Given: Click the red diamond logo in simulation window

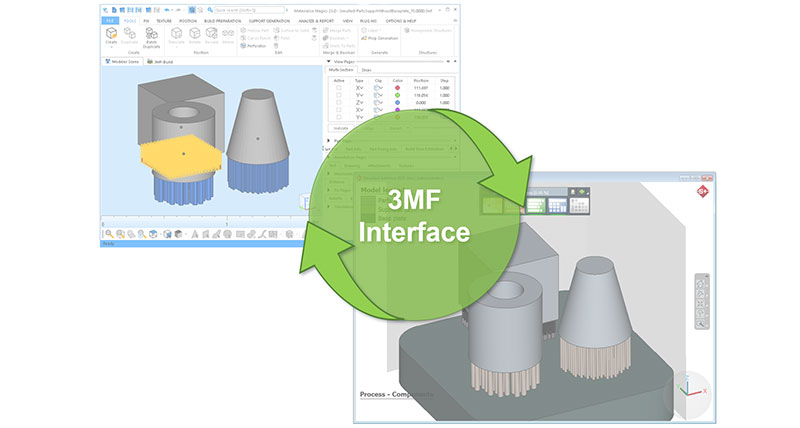Looking at the screenshot, I should pos(703,192).
